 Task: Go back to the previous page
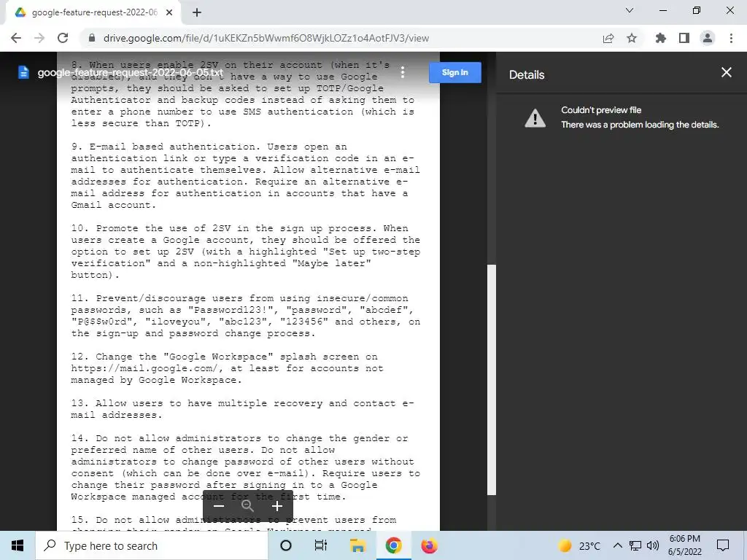coord(16,38)
